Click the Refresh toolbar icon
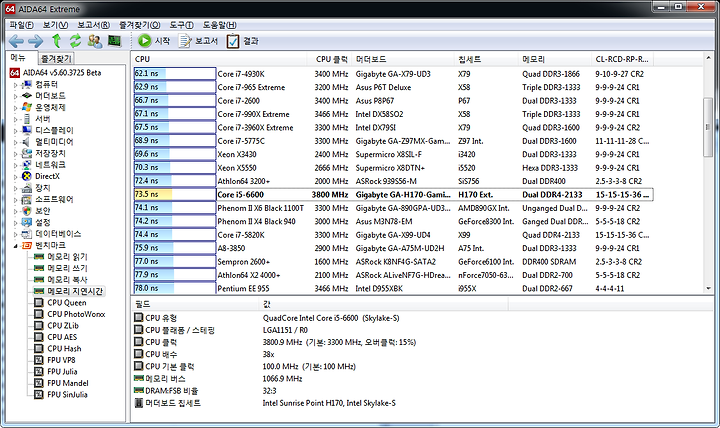 pyautogui.click(x=75, y=41)
